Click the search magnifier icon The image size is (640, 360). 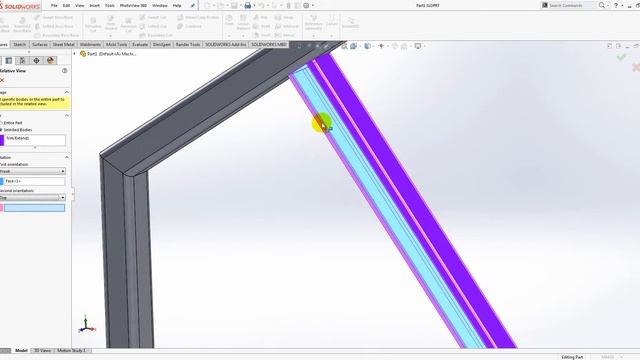pyautogui.click(x=602, y=5)
